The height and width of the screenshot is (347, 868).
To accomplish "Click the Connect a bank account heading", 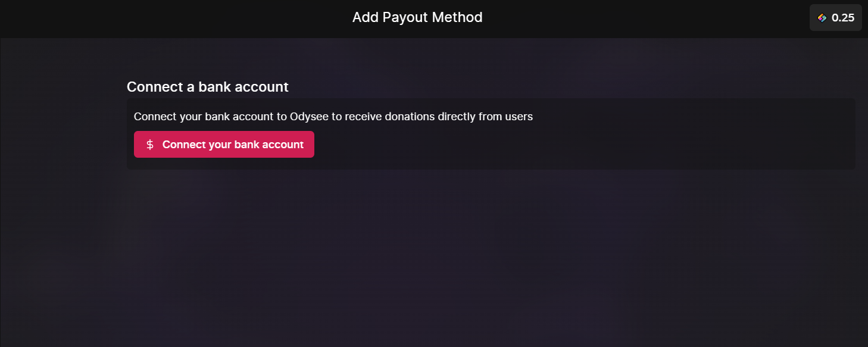I will 208,87.
